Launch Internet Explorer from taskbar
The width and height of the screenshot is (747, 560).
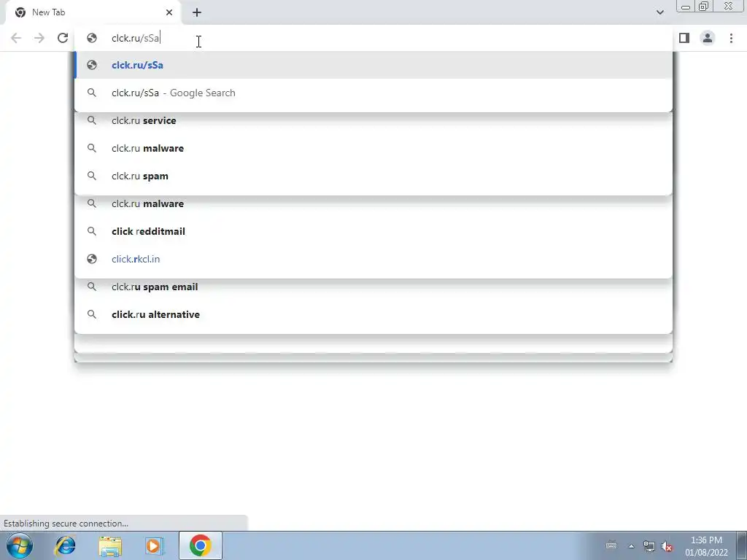point(65,545)
